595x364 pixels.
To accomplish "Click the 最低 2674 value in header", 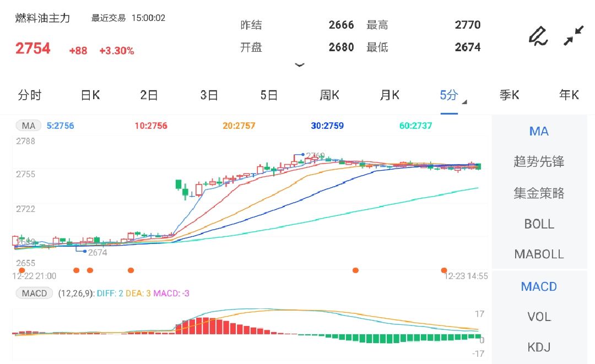I will click(468, 47).
